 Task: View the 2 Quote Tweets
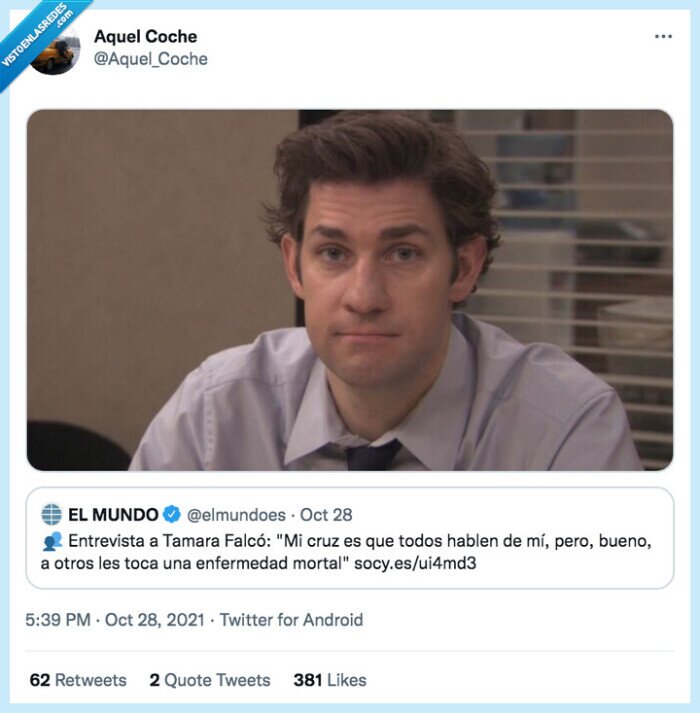pyautogui.click(x=210, y=680)
